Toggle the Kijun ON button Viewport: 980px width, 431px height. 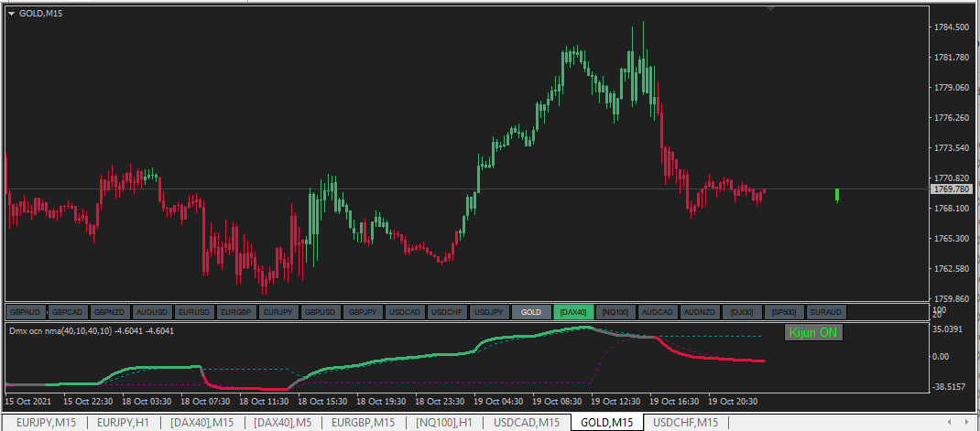pyautogui.click(x=813, y=332)
